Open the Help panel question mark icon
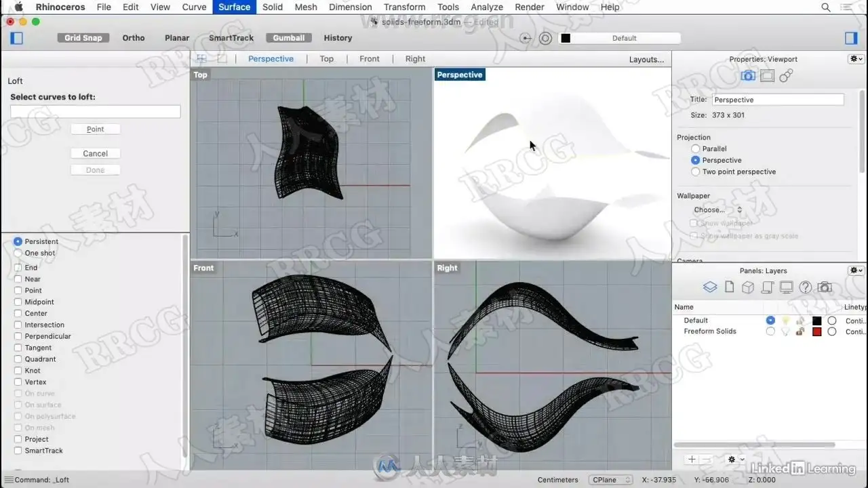This screenshot has height=488, width=868. tap(805, 287)
